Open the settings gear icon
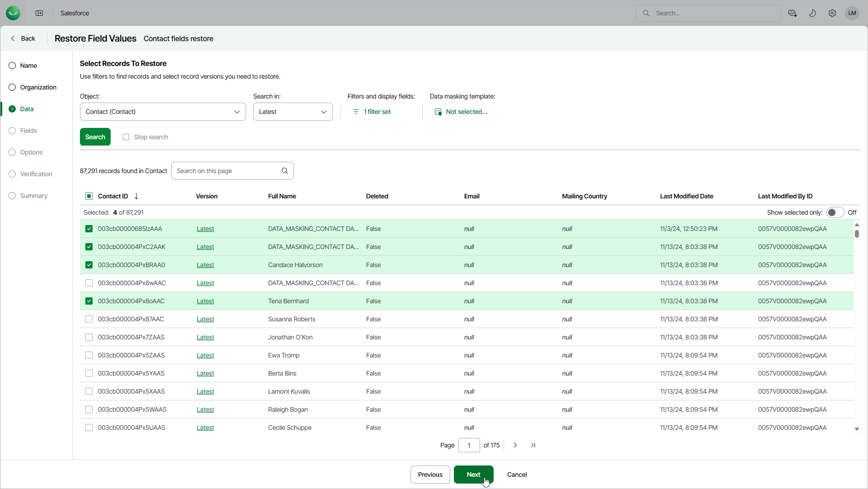The width and height of the screenshot is (868, 489). coord(832,13)
